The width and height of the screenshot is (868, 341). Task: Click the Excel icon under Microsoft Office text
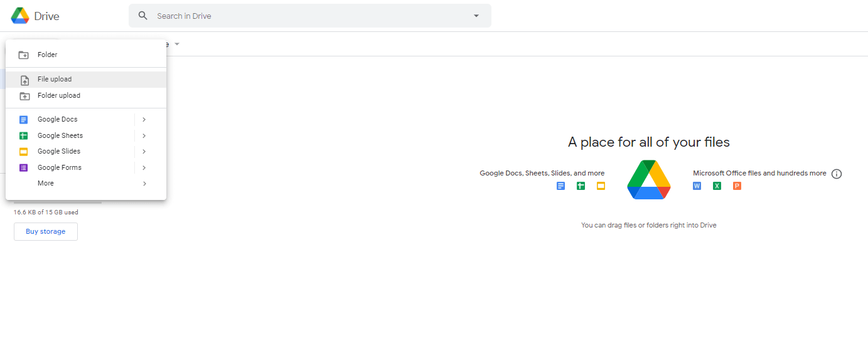click(x=717, y=186)
